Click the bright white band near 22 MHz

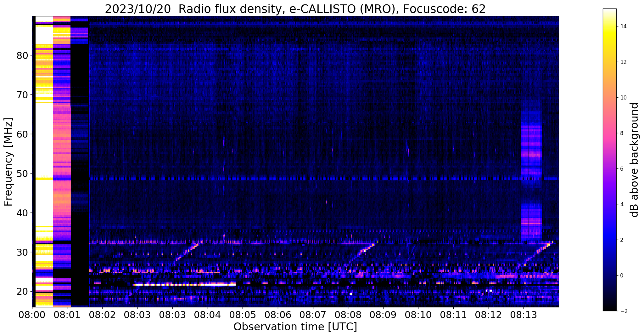coord(185,284)
